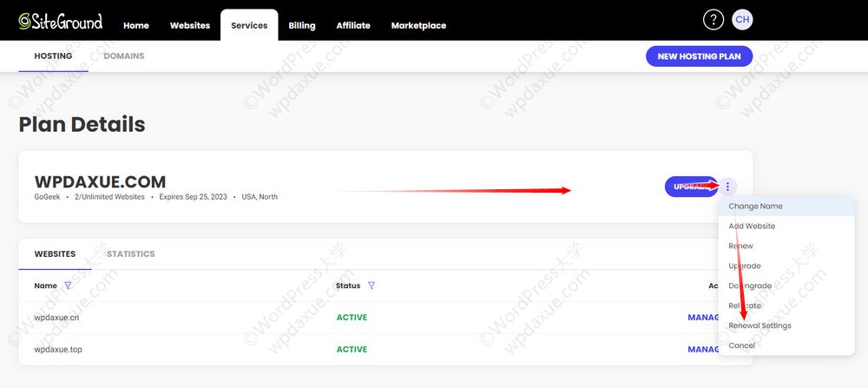Click the three-dot plan options icon

click(727, 187)
